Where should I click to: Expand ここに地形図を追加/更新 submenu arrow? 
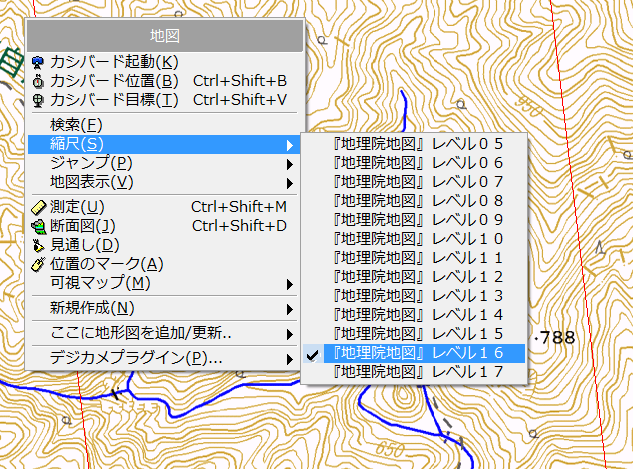point(289,334)
